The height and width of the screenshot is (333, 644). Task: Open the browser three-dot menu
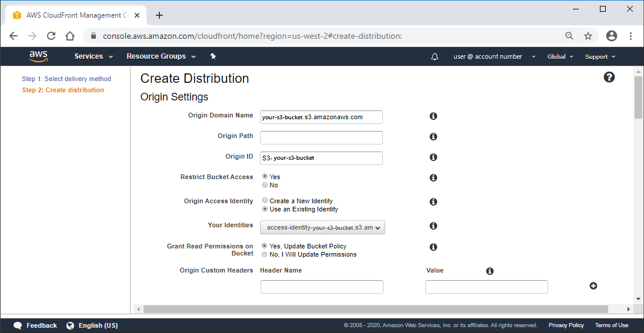pyautogui.click(x=631, y=36)
